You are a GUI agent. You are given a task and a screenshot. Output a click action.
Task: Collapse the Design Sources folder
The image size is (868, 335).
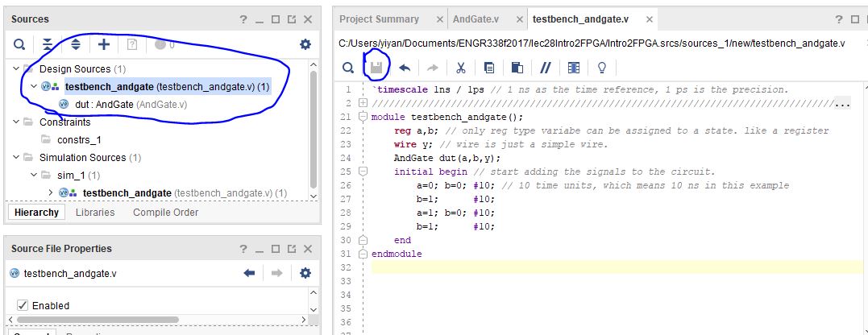[x=16, y=69]
